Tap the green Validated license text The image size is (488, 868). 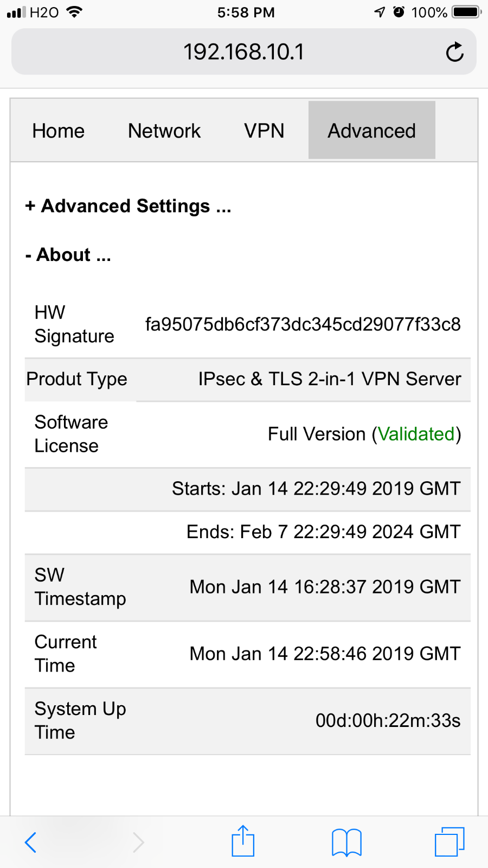pos(416,434)
